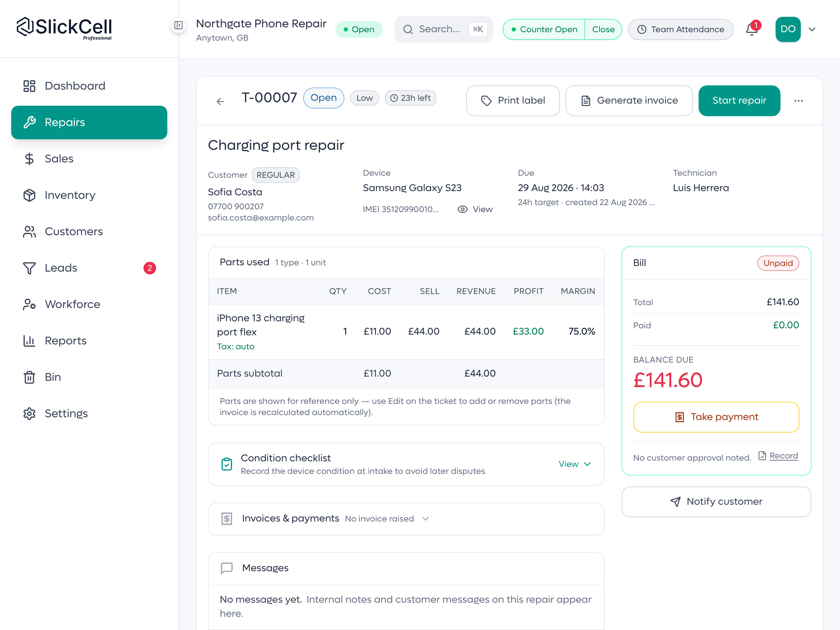Click the Condition checklist clipboard icon
The width and height of the screenshot is (840, 630).
[227, 464]
